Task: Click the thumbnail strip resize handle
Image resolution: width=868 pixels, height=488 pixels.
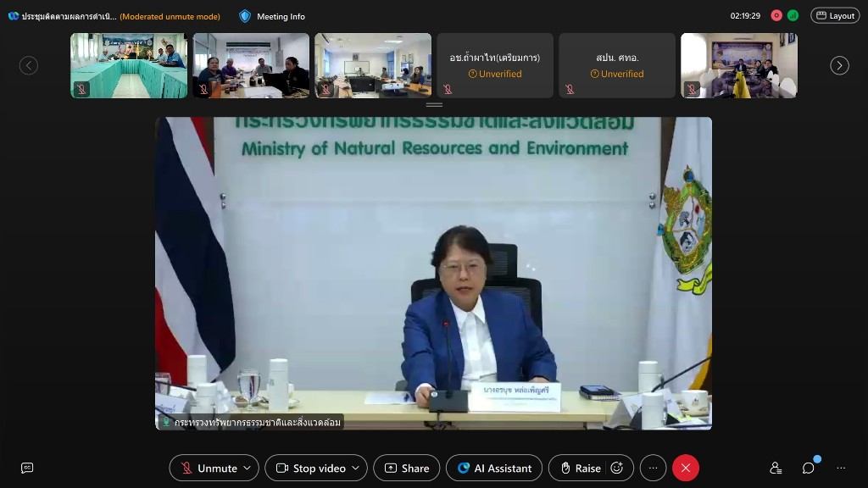Action: point(434,104)
